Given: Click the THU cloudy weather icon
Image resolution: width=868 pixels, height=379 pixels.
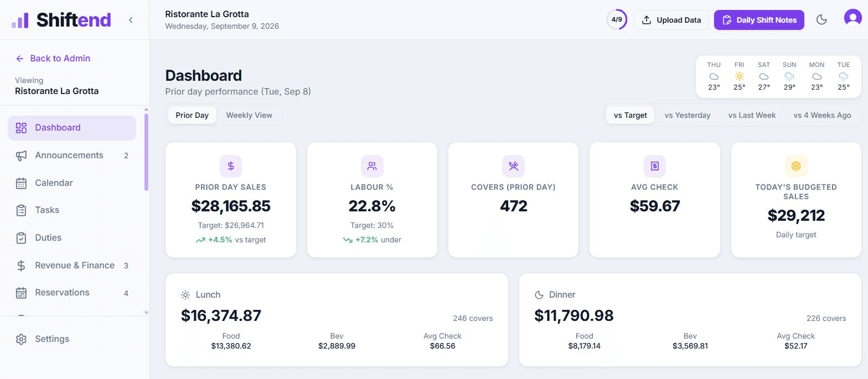Looking at the screenshot, I should [714, 76].
